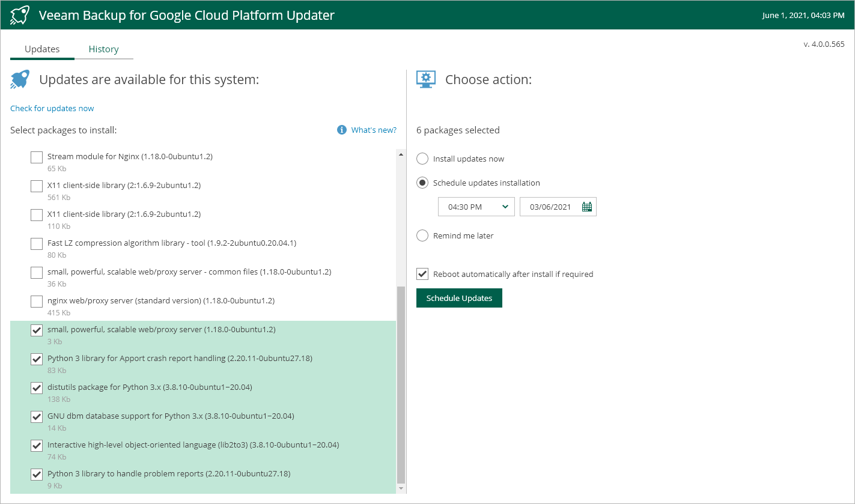
Task: Uncheck Interactive high-level object-oriented language lib2to3
Action: click(37, 446)
